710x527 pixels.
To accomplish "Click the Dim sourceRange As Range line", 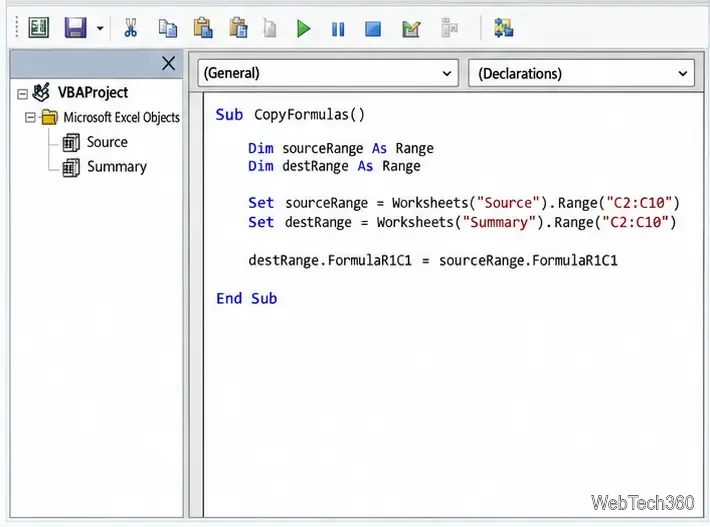I will [x=341, y=148].
